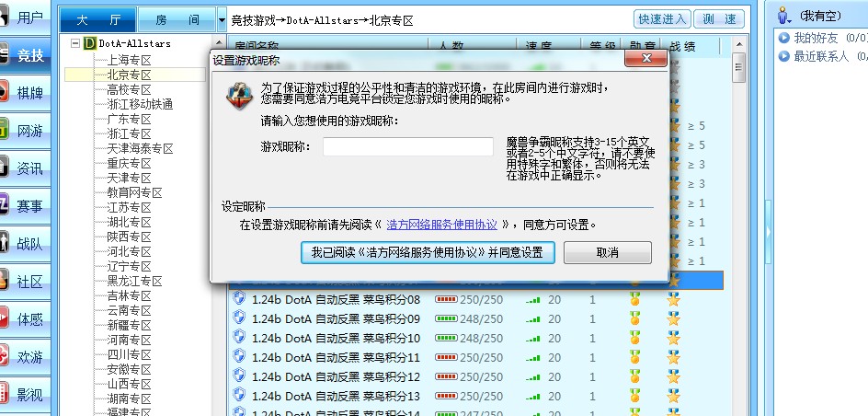The height and width of the screenshot is (416, 868).
Task: Expand the 最近联系人 contact group
Action: tap(783, 56)
